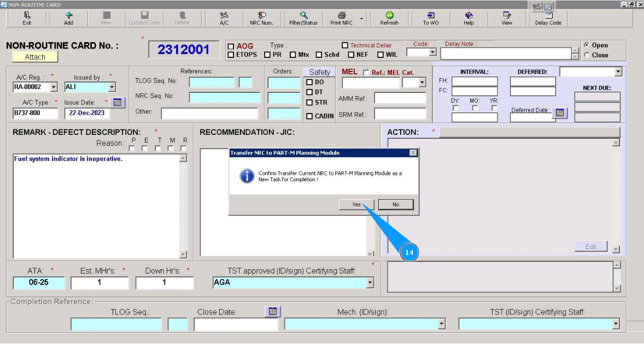The width and height of the screenshot is (644, 344).
Task: Click the Edit button in ACTION
Action: tap(590, 246)
